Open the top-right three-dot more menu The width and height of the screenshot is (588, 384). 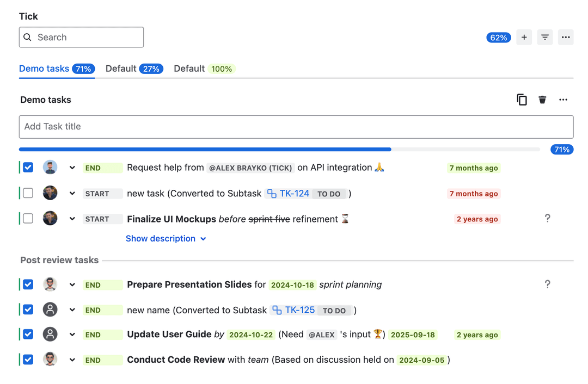[x=566, y=38]
